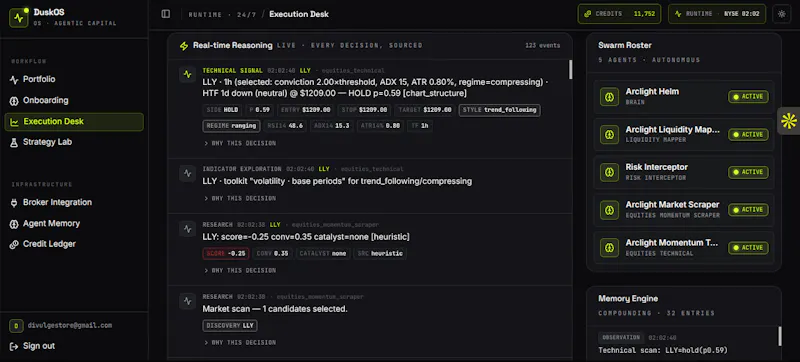The image size is (800, 362).
Task: Click the RSI14 48.6 chip
Action: (x=285, y=125)
